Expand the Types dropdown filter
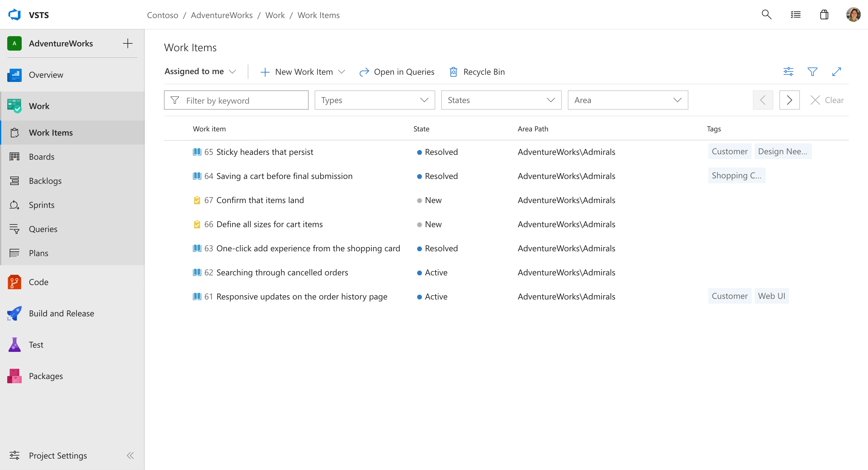Viewport: 868px width, 470px height. click(375, 100)
